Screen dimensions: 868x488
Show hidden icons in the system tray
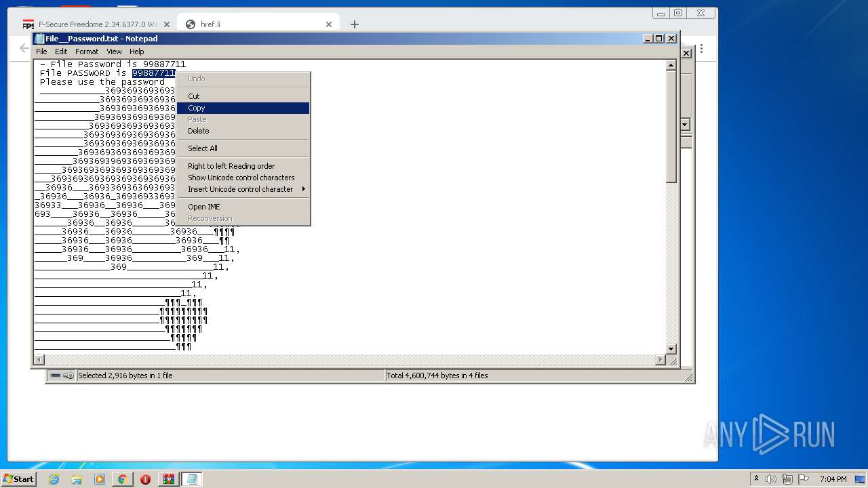[x=756, y=479]
